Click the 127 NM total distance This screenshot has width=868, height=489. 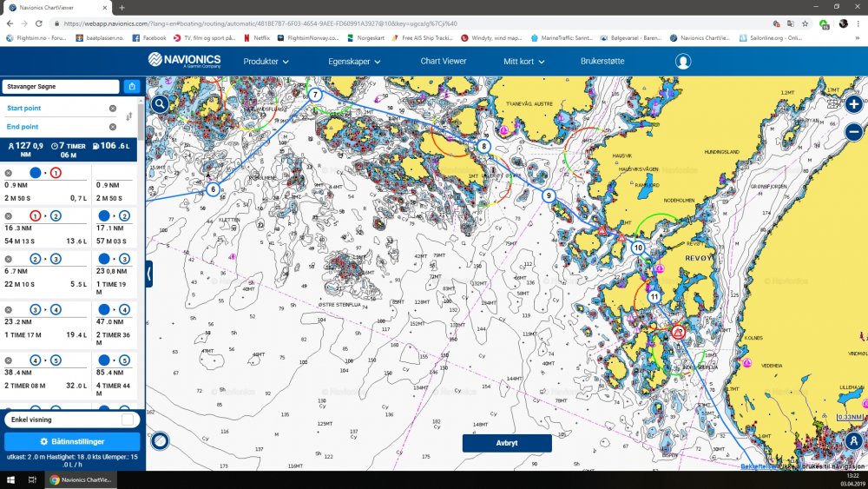[27, 149]
